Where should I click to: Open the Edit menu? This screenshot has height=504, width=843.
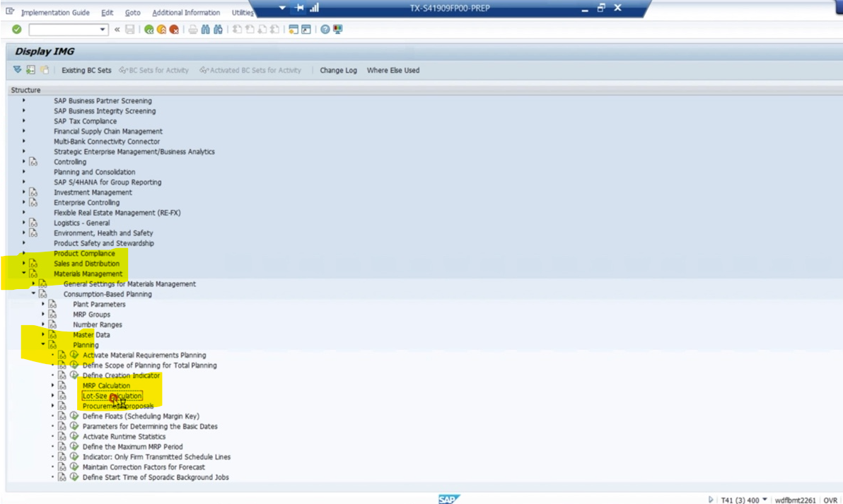107,12
